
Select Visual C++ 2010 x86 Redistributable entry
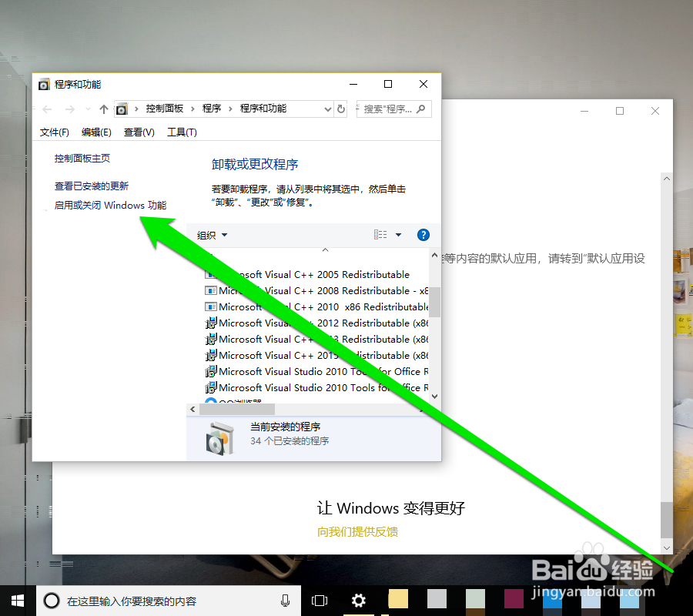click(316, 307)
